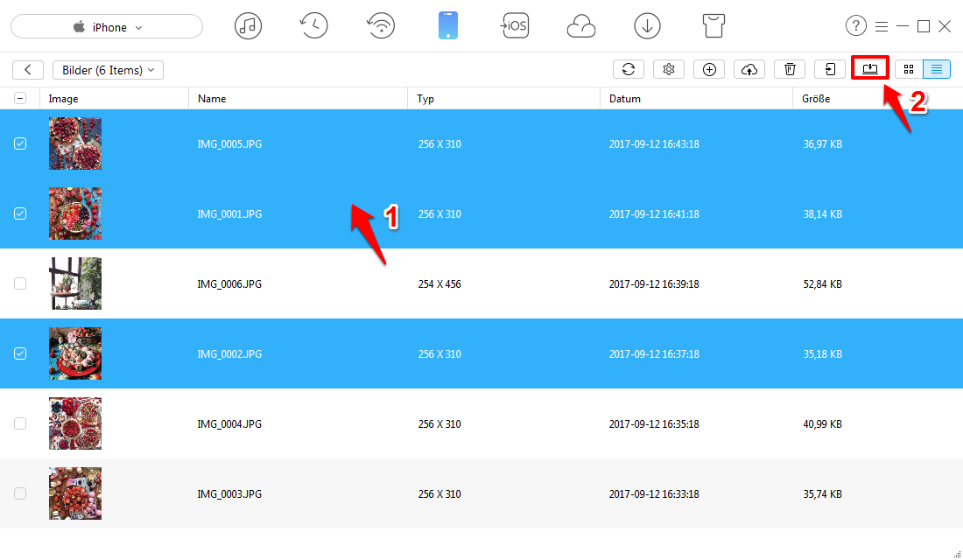Expand the Bilder (6 Items) dropdown

(108, 70)
